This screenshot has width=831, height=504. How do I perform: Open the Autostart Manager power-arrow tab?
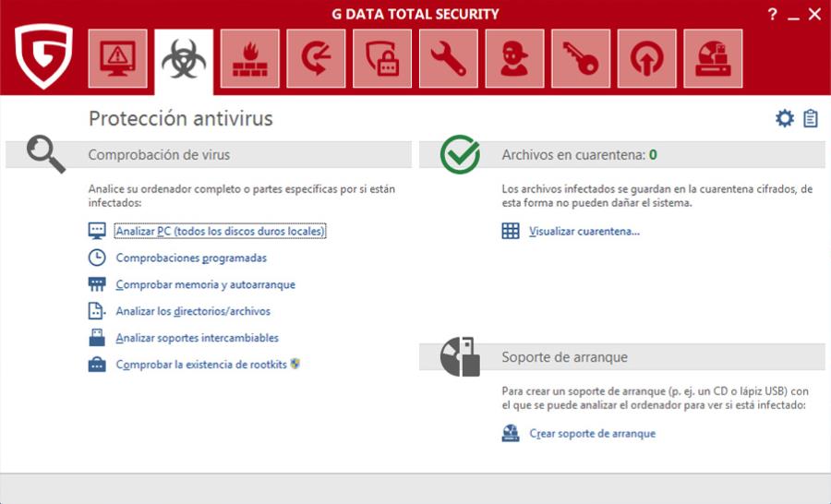[646, 58]
